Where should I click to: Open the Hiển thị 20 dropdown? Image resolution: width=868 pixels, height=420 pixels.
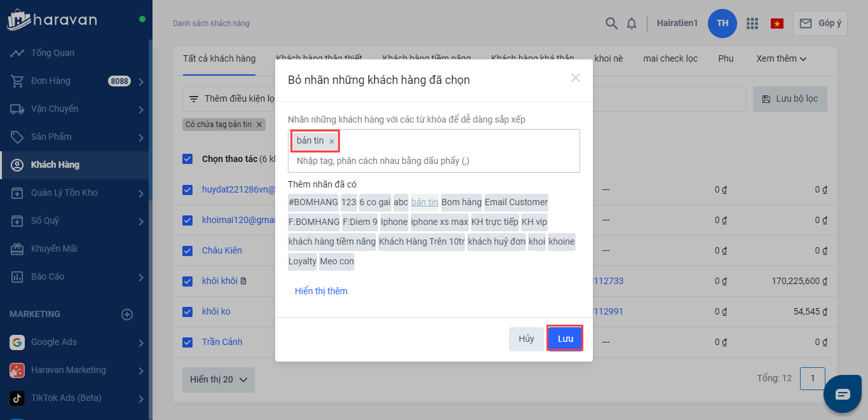(219, 379)
